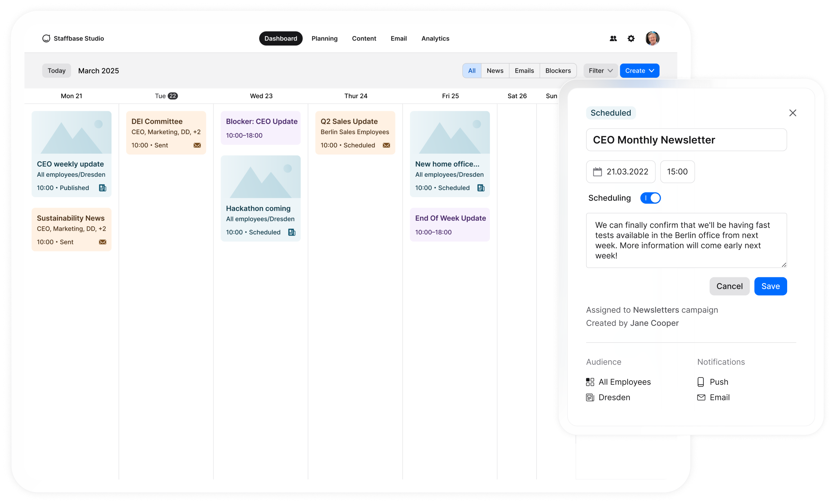Image resolution: width=832 pixels, height=504 pixels.
Task: Open the user management people icon
Action: tap(613, 38)
